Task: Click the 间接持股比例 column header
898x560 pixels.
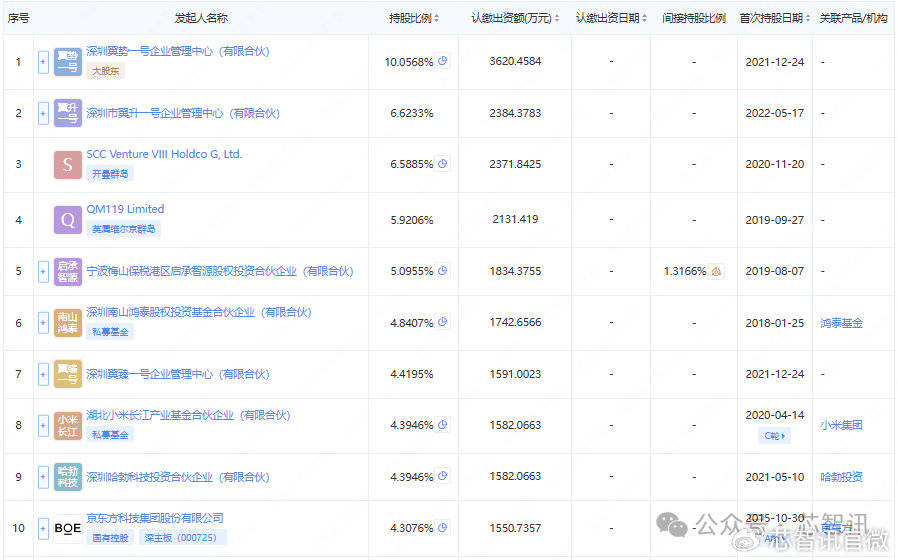Action: click(694, 18)
